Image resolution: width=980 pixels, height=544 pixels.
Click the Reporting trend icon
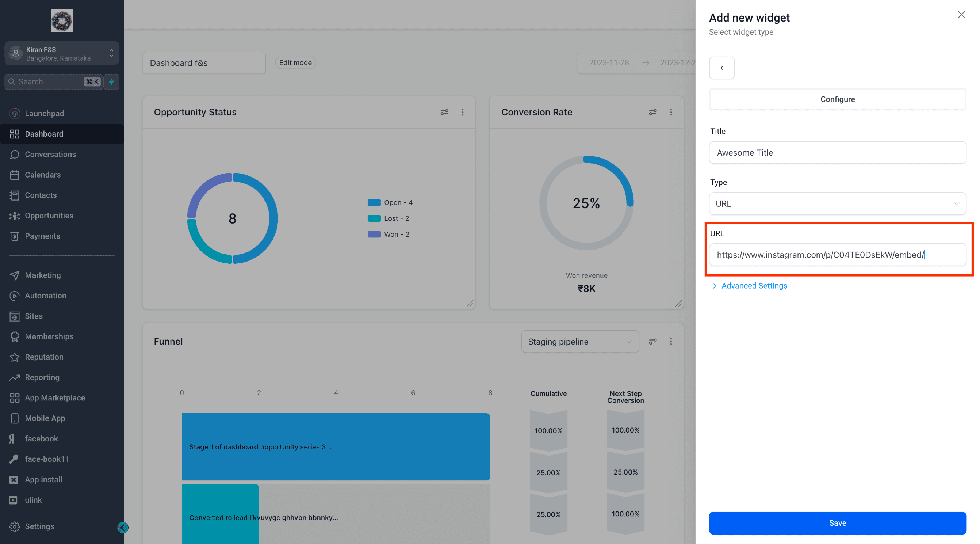(15, 378)
